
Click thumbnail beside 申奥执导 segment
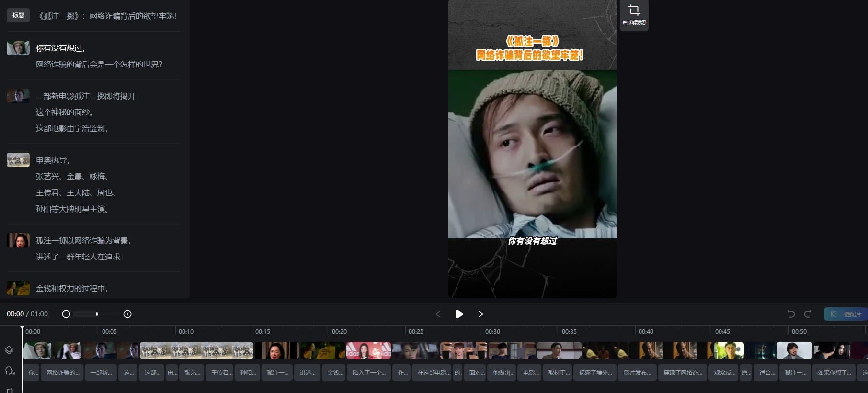18,160
